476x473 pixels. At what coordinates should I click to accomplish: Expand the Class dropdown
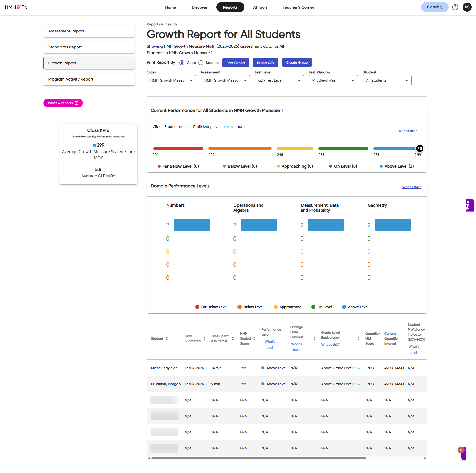tap(171, 80)
